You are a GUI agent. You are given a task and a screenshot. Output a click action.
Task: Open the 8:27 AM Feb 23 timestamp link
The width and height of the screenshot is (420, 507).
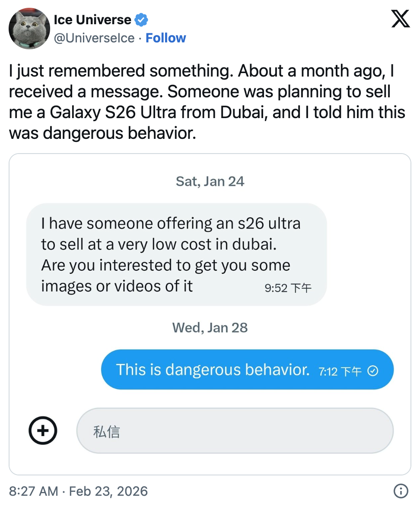[x=78, y=491]
